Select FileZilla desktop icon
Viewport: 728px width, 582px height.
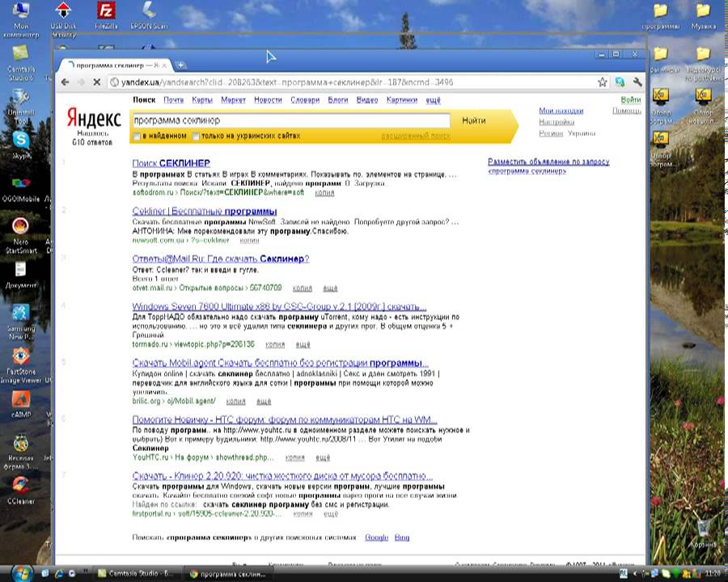(106, 16)
